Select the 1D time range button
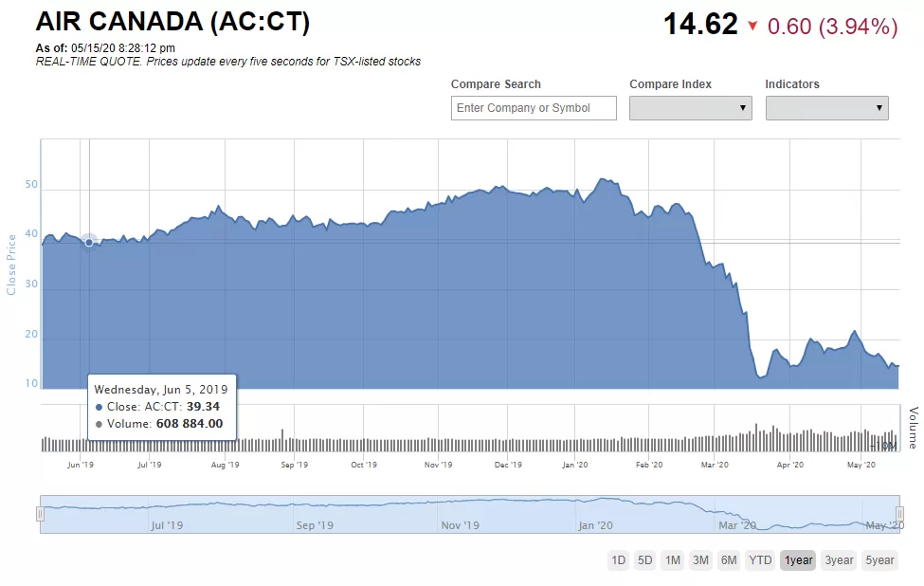The height and width of the screenshot is (586, 924). pyautogui.click(x=618, y=560)
